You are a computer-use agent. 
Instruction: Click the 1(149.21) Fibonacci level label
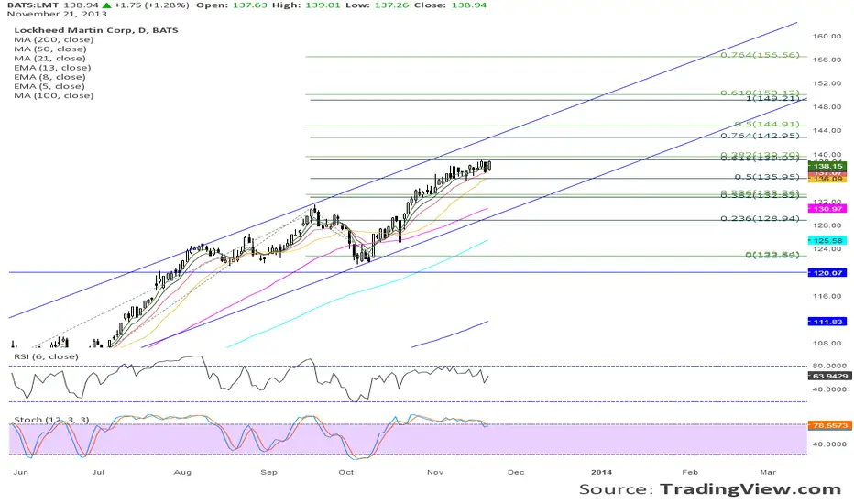(x=772, y=98)
